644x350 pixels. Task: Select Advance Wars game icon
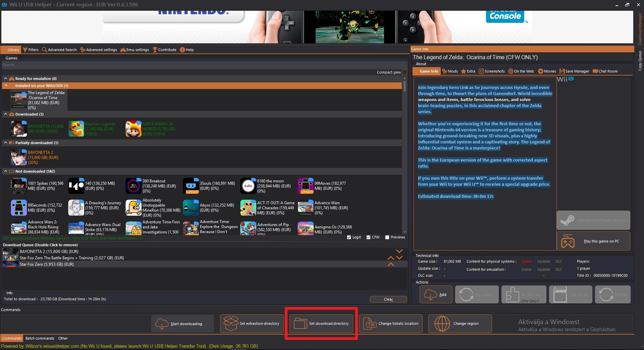tap(306, 208)
